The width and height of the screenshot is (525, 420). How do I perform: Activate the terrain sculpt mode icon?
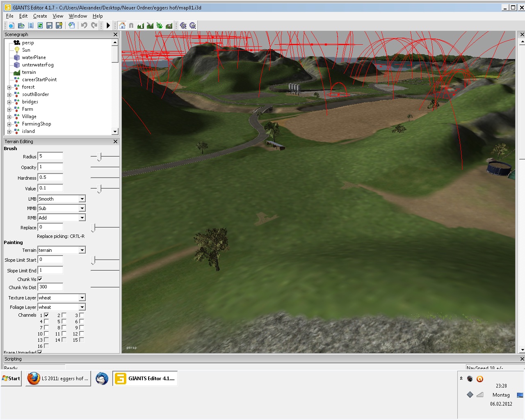[x=141, y=25]
